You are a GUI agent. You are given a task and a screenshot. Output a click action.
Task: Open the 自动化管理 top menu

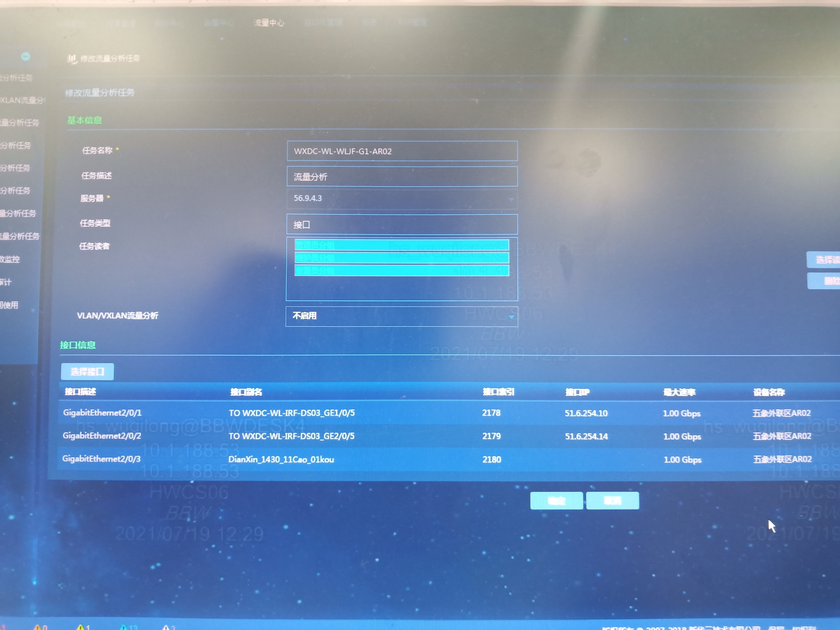click(323, 22)
